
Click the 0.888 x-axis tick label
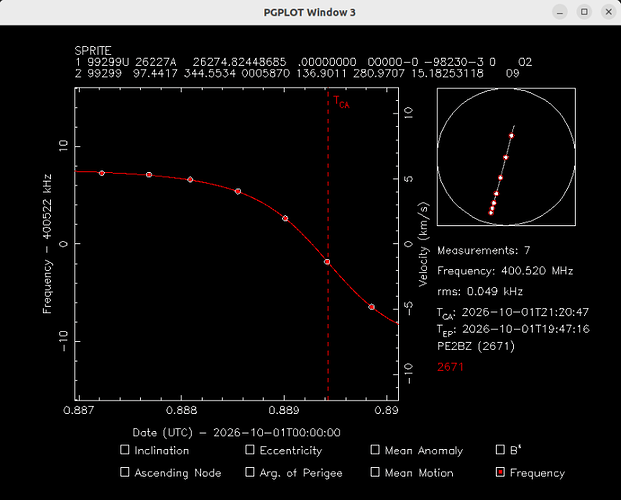point(182,410)
